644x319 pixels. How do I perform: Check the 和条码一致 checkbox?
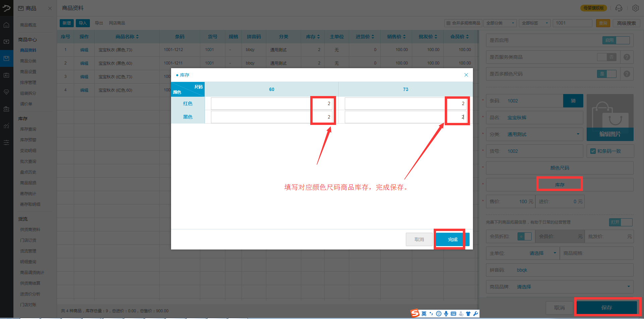(593, 151)
